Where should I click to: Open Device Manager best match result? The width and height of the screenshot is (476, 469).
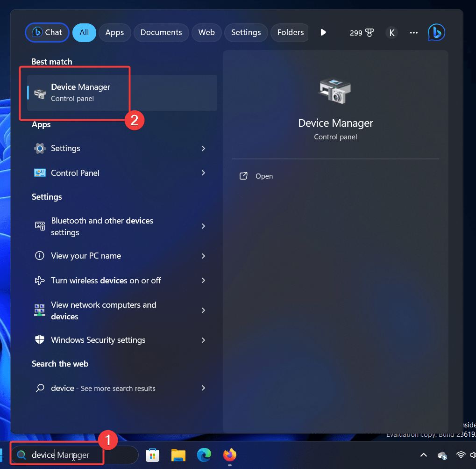point(122,93)
